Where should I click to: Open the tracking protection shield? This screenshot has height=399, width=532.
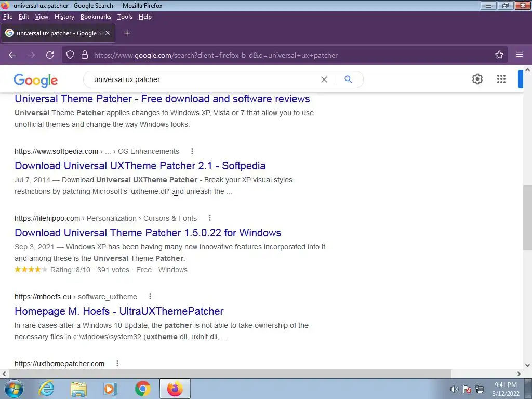(70, 55)
